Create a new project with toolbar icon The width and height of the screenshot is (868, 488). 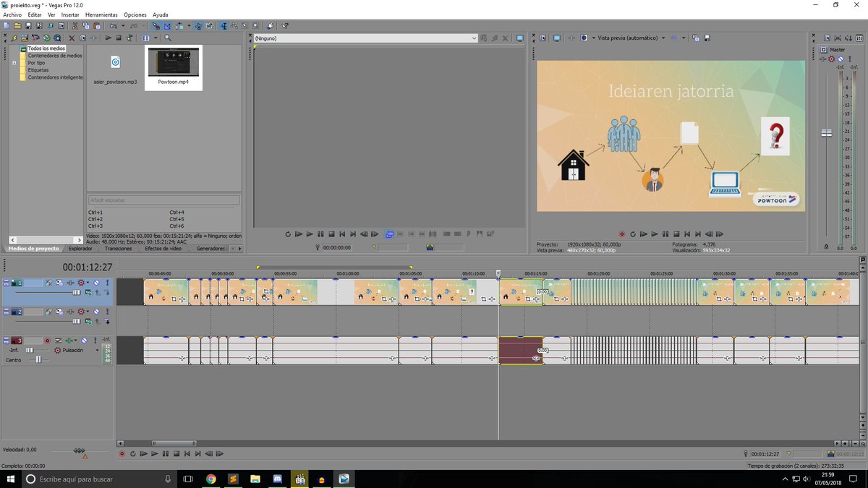point(6,26)
